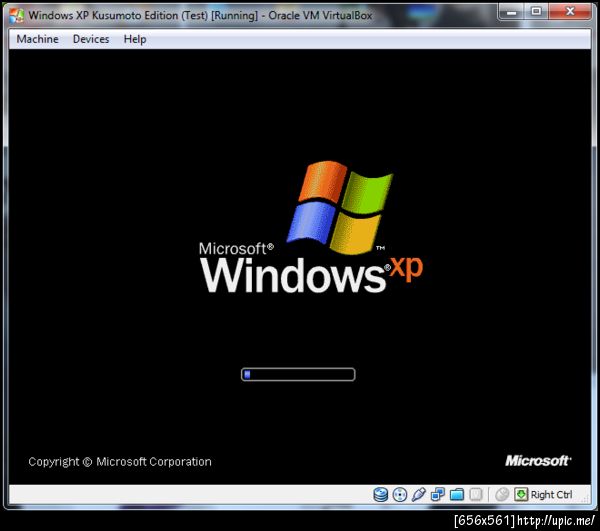
Task: Click the shared folders status icon
Action: [457, 495]
